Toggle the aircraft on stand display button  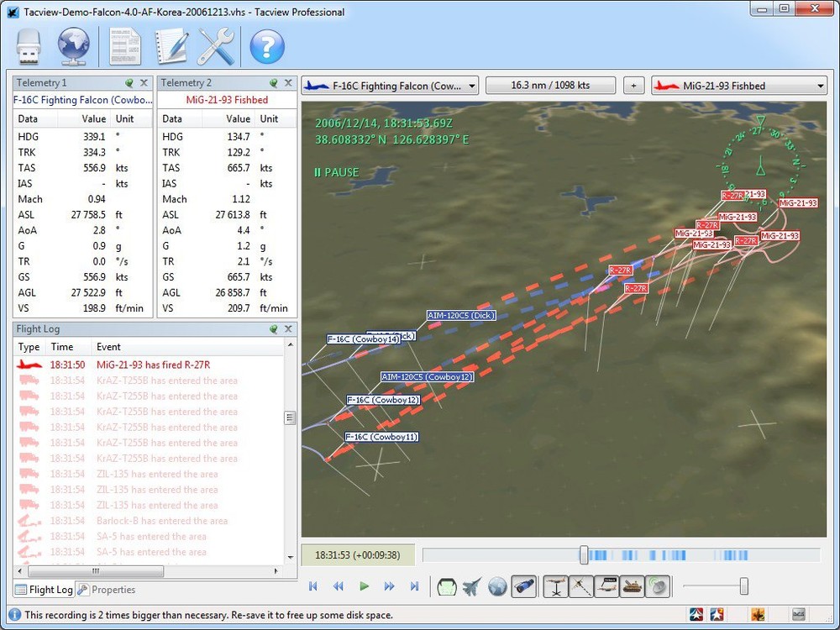pyautogui.click(x=555, y=586)
